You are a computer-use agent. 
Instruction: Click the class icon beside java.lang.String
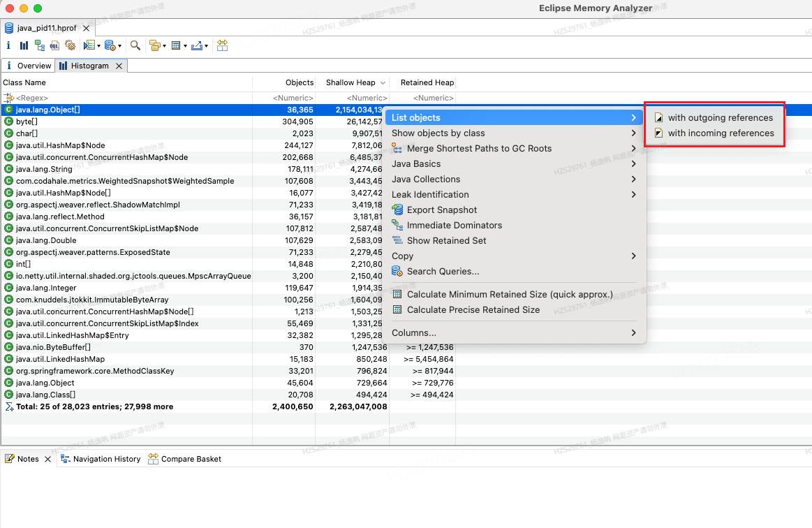click(8, 169)
